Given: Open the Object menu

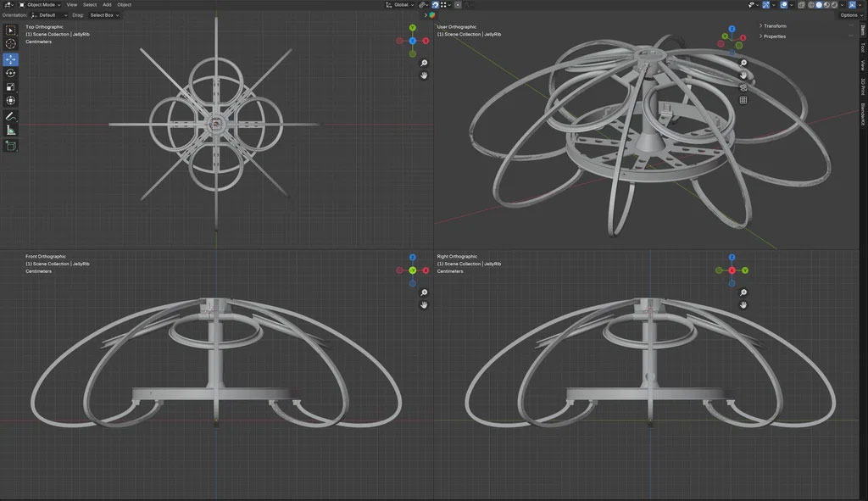Looking at the screenshot, I should (124, 5).
